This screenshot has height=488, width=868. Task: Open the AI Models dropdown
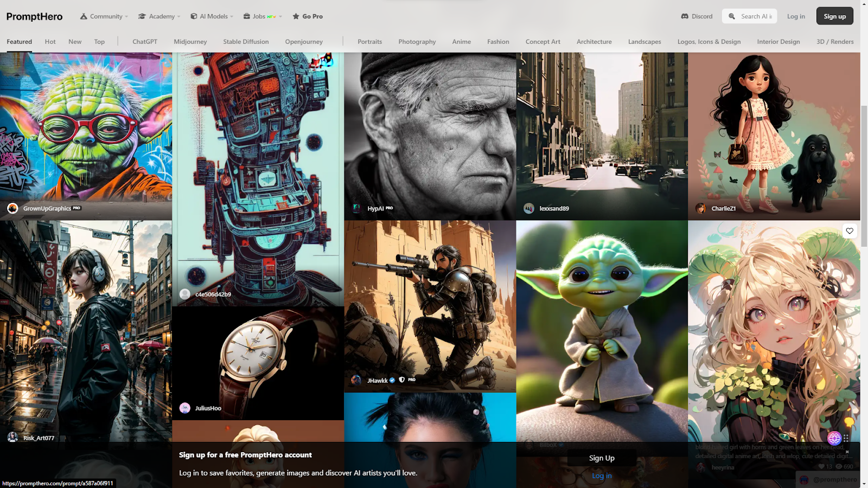[x=212, y=16]
